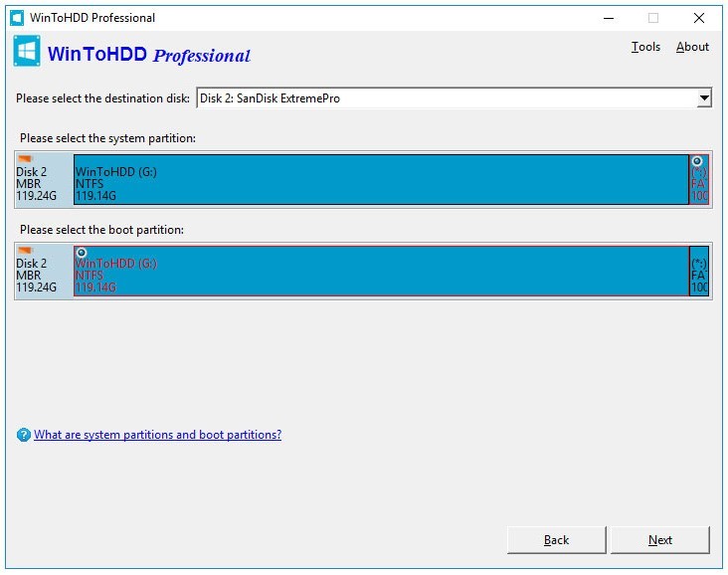Click the orange disk icon in system partition row
Viewport: 728px width, 575px height.
25,159
